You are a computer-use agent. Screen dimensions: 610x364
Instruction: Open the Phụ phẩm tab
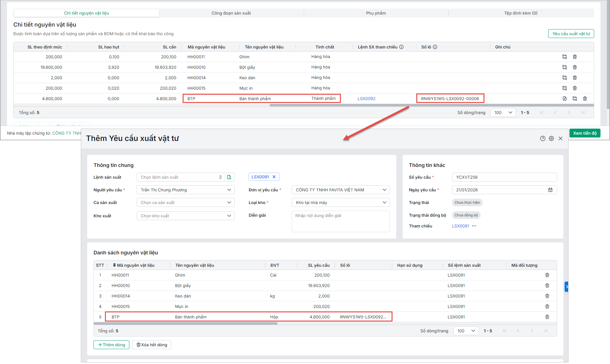point(376,13)
